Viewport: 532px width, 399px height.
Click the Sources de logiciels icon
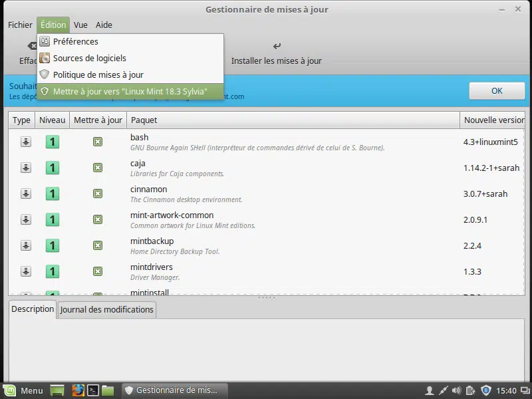tap(45, 58)
